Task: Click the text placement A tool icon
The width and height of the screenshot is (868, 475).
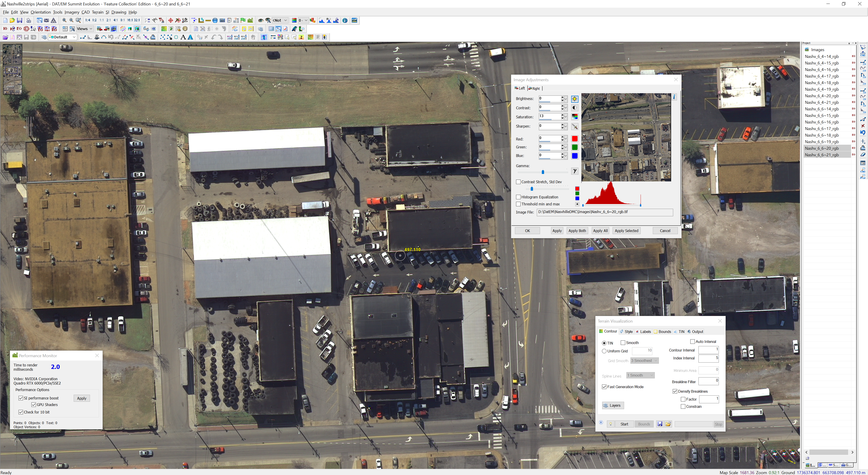Action: [x=183, y=37]
